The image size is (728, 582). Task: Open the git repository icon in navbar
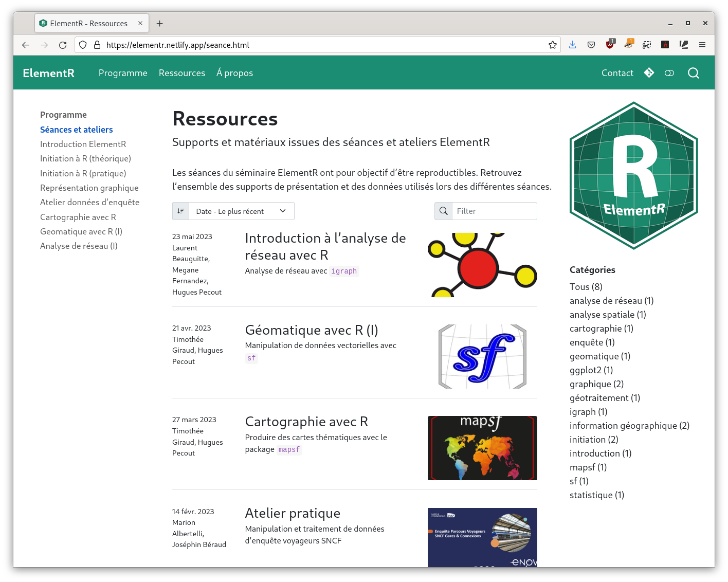click(649, 73)
